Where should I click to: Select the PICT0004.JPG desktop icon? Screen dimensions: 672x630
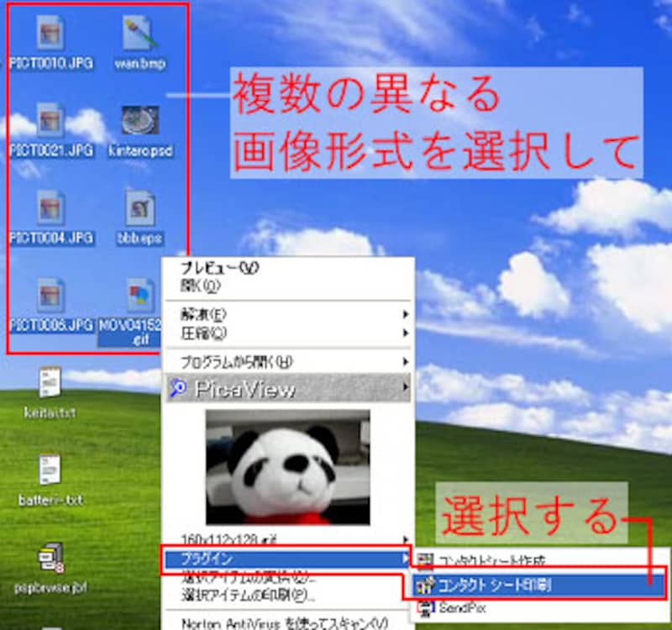click(50, 208)
